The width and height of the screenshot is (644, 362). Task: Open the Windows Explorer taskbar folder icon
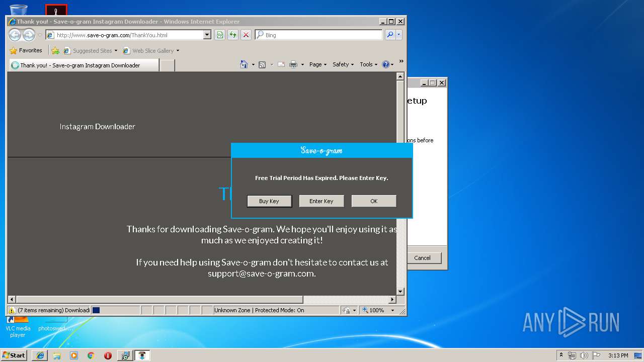[57, 355]
